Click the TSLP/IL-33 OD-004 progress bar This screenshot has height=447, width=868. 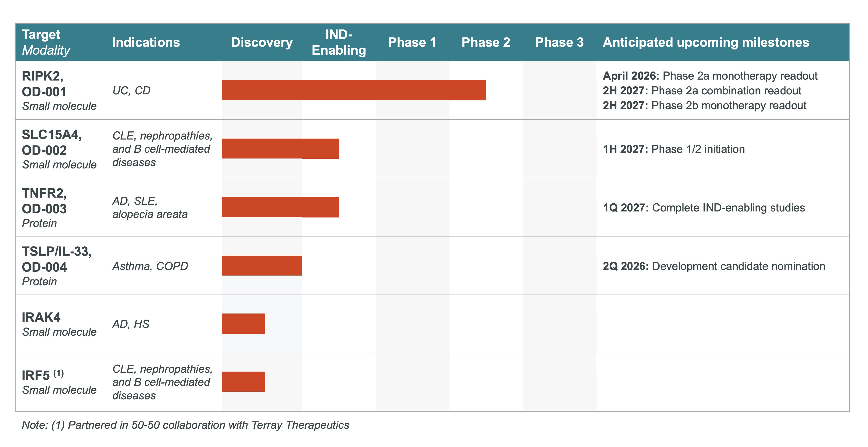[x=262, y=265]
